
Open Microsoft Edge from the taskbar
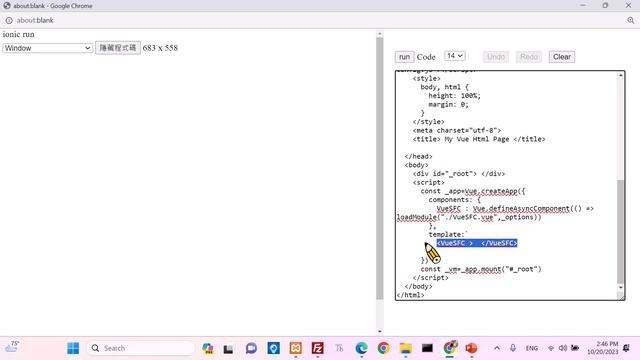tap(361, 348)
